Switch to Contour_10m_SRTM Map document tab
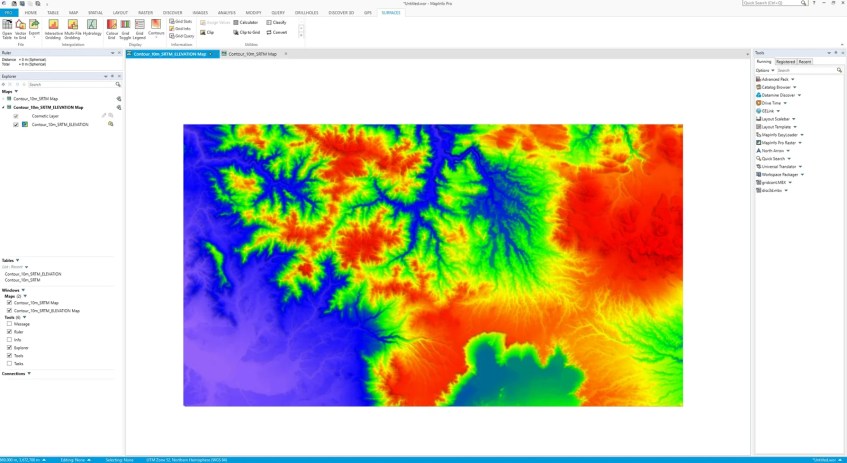 point(252,54)
